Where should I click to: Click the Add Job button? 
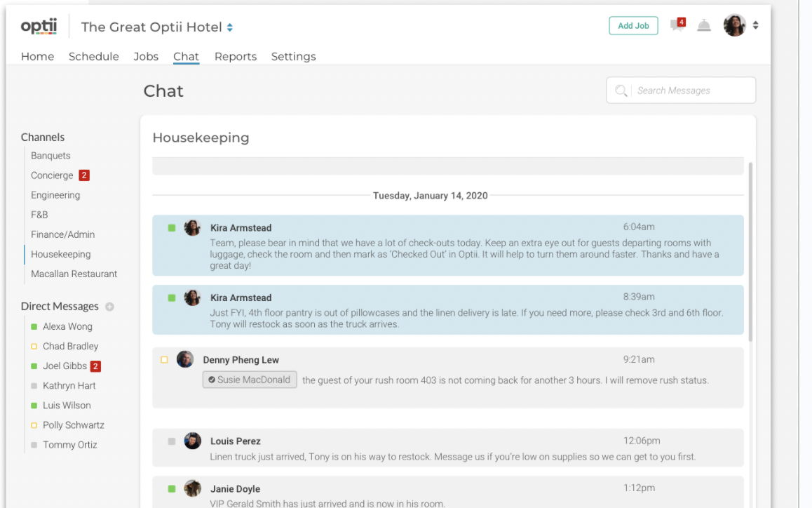pyautogui.click(x=633, y=26)
